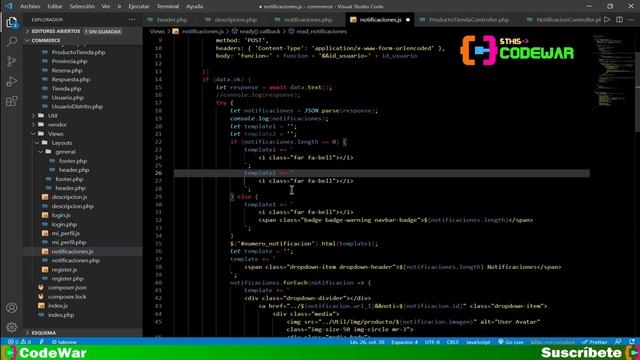Click the editor vertical scrollbar
This screenshot has width=640, height=360.
638,84
